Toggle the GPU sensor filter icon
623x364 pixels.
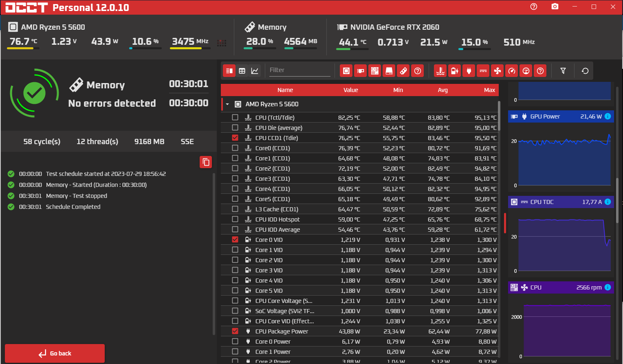[361, 71]
